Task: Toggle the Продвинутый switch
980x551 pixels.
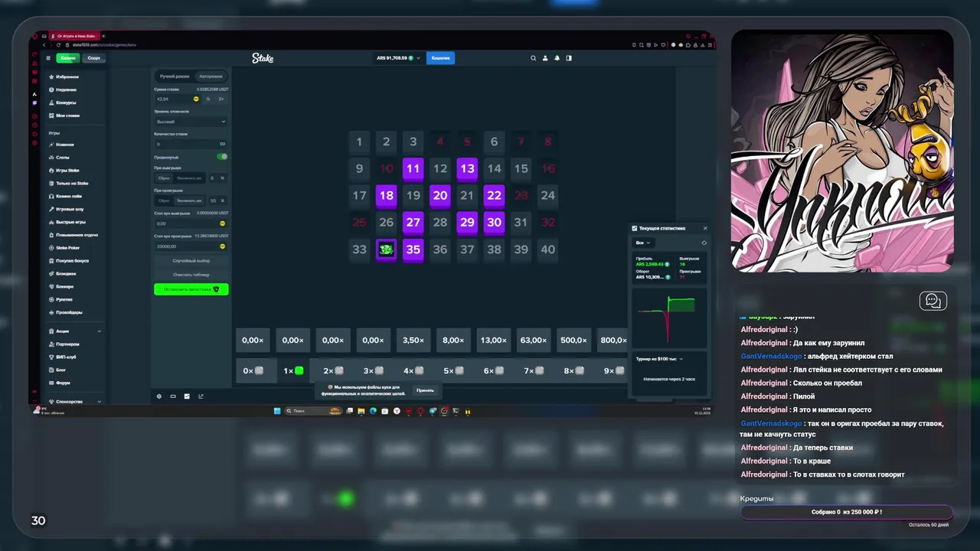Action: (222, 157)
